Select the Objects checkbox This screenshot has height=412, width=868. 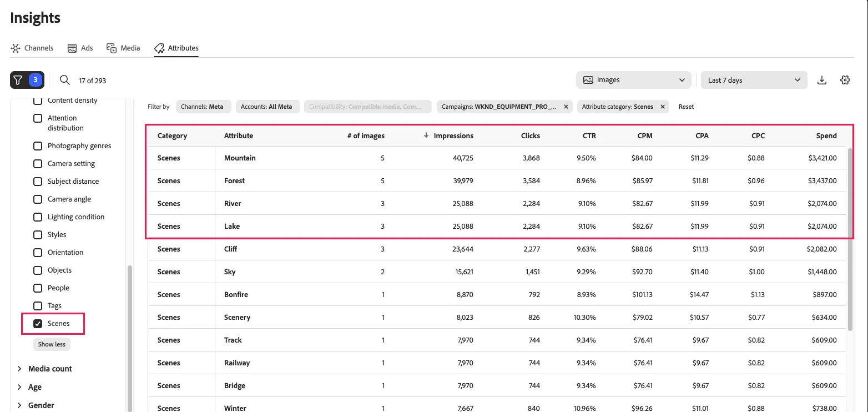pyautogui.click(x=38, y=270)
